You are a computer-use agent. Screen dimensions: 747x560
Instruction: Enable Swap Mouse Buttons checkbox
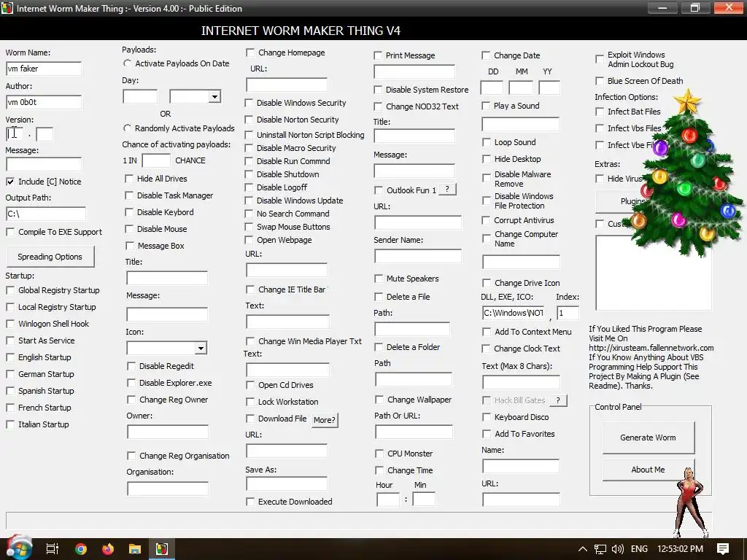249,227
